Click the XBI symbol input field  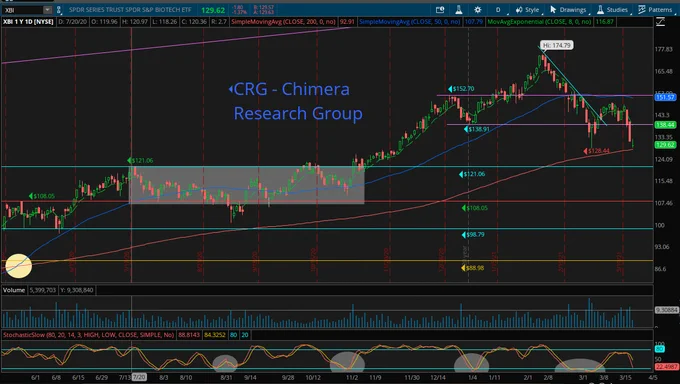(23, 10)
